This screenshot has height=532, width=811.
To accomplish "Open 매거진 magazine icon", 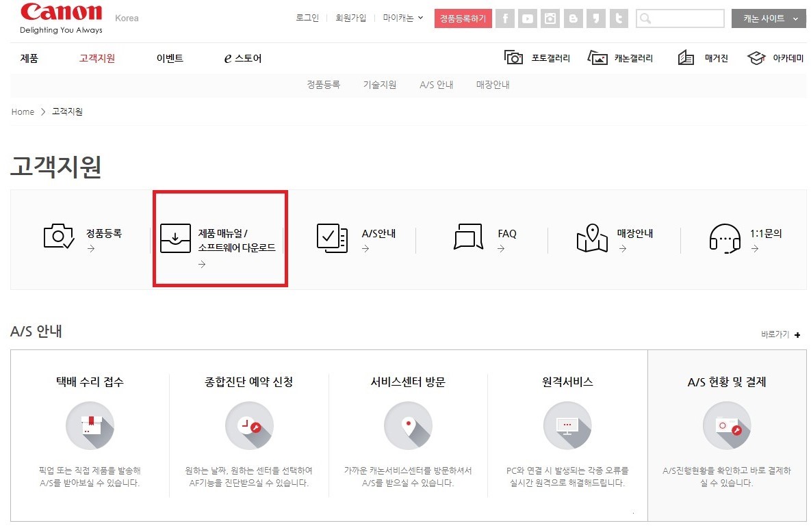I will pos(686,57).
